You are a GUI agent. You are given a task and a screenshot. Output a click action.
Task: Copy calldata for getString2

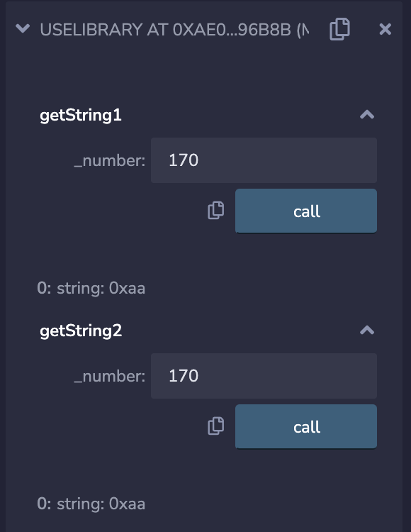coord(216,426)
